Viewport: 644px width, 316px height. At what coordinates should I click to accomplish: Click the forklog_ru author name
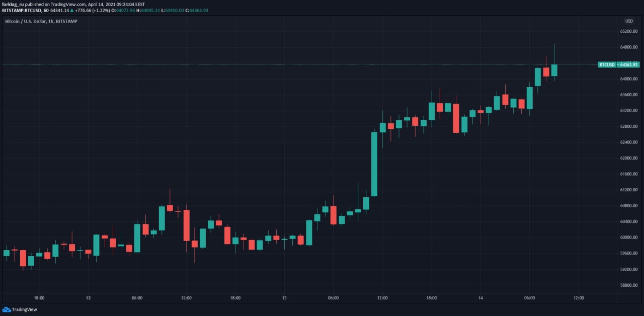click(x=13, y=4)
